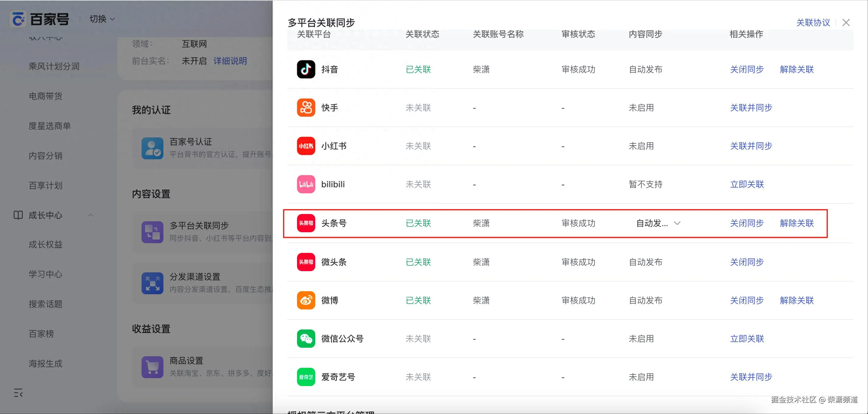Click 关闭同步 for 抖音
Screen dimensions: 868x414
coord(746,69)
